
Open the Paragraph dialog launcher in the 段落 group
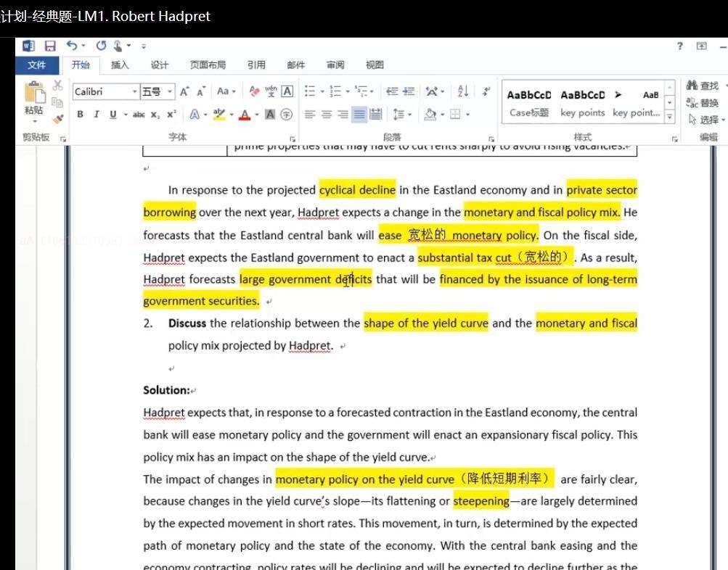pos(491,139)
